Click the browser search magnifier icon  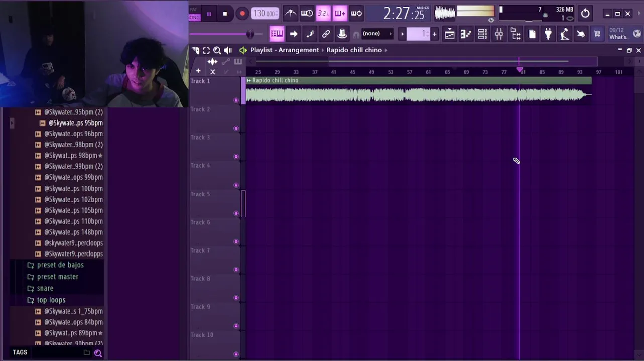pos(98,353)
